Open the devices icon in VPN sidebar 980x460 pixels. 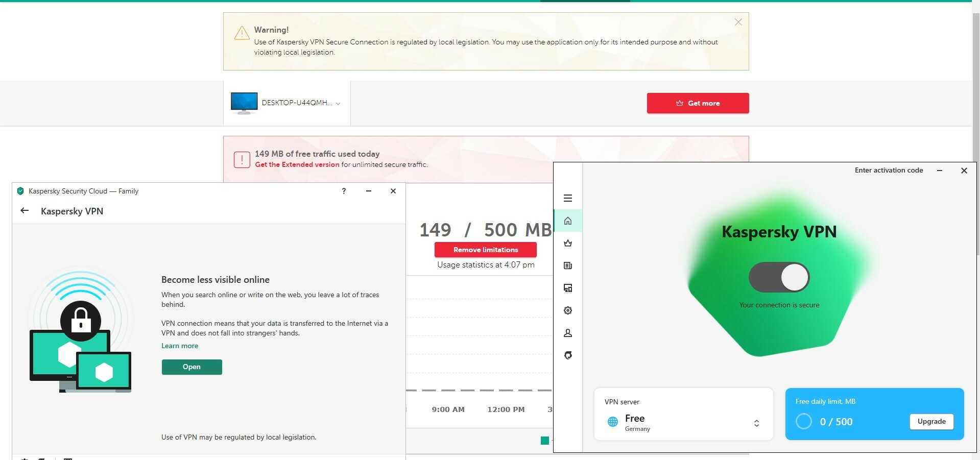(567, 288)
